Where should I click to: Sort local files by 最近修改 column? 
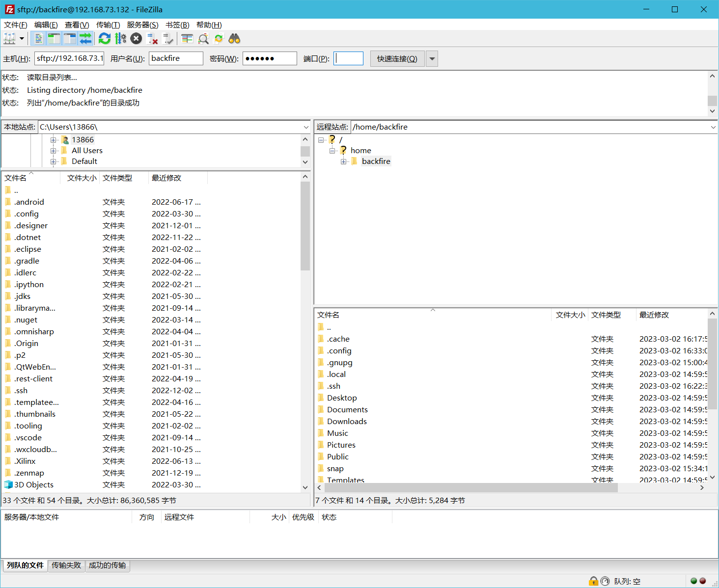pos(178,178)
